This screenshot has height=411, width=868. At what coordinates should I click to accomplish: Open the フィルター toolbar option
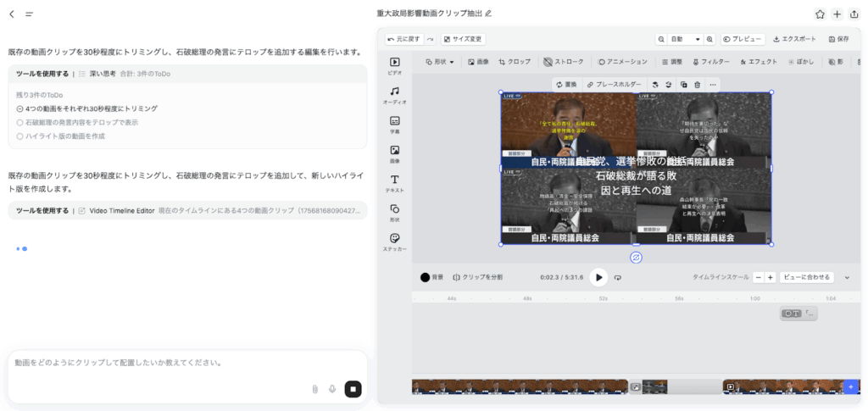[710, 62]
